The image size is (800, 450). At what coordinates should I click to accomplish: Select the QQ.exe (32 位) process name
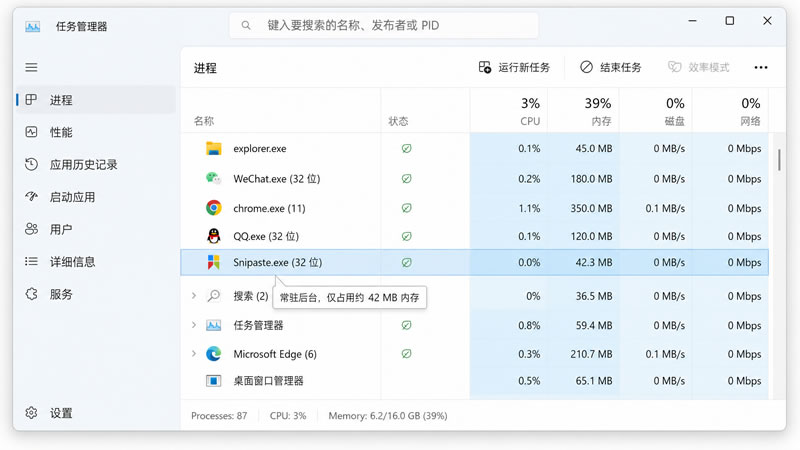(266, 236)
